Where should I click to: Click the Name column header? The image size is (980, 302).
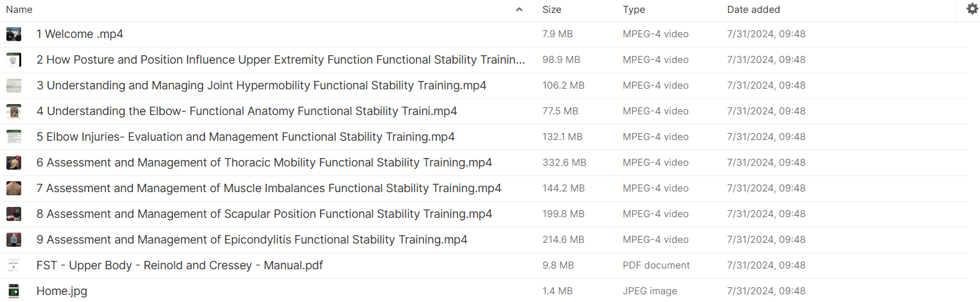point(19,10)
